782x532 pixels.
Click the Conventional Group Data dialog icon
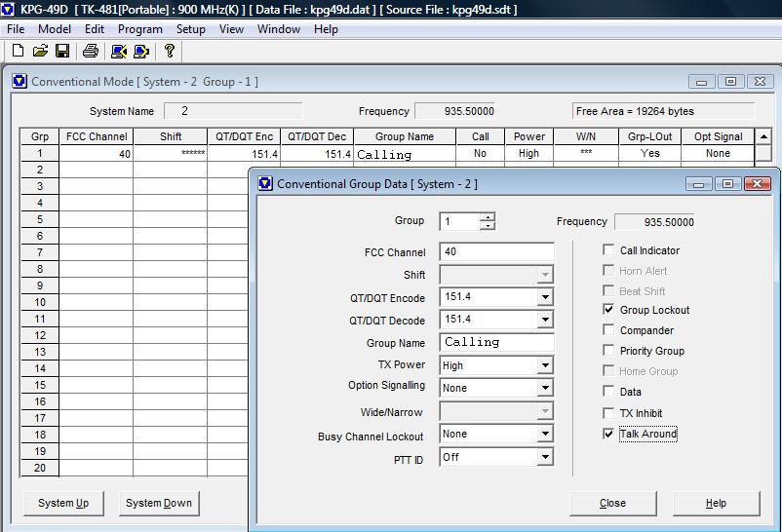pyautogui.click(x=265, y=183)
